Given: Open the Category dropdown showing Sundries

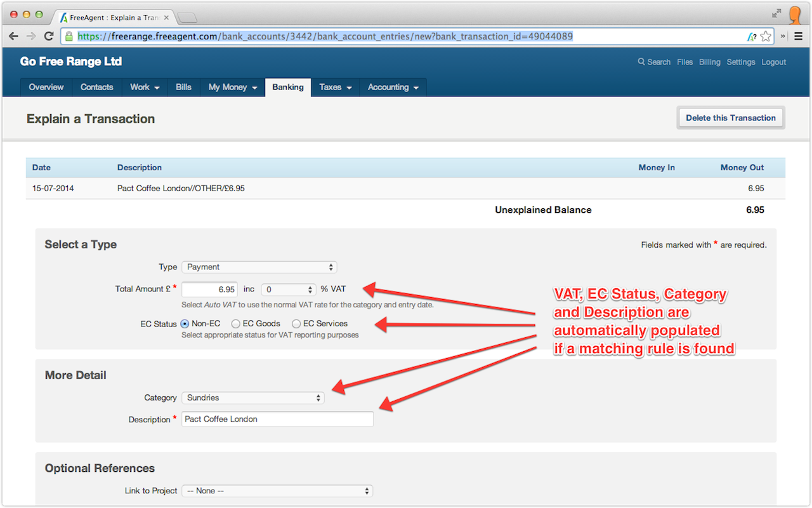Looking at the screenshot, I should pos(252,398).
